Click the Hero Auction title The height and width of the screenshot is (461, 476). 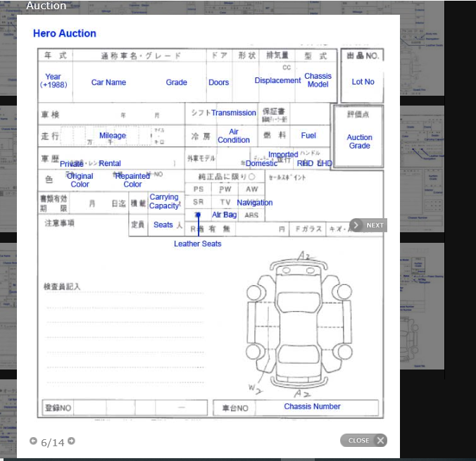click(x=65, y=33)
